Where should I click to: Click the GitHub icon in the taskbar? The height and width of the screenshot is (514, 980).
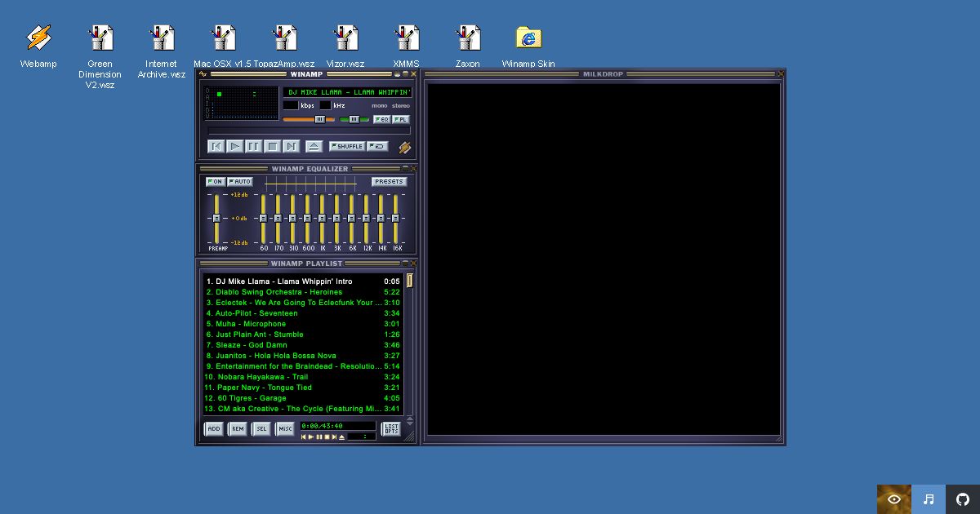point(962,498)
